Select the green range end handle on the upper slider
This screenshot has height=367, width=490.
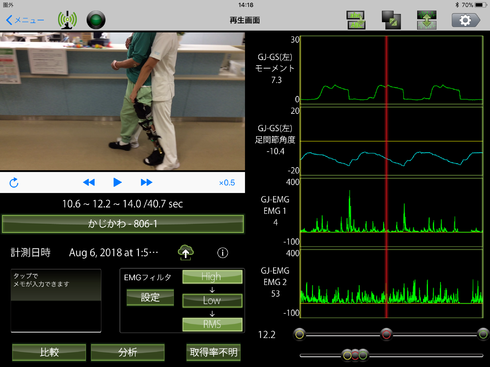(483, 334)
